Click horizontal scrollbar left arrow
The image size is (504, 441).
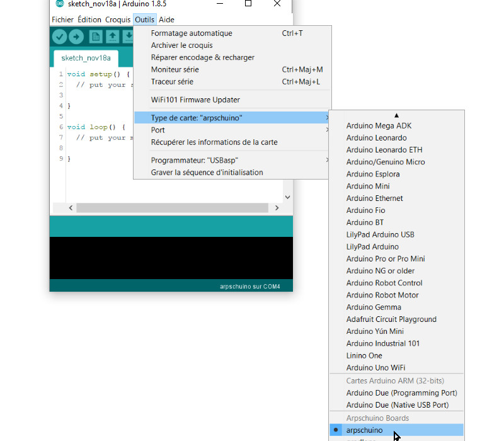[71, 208]
